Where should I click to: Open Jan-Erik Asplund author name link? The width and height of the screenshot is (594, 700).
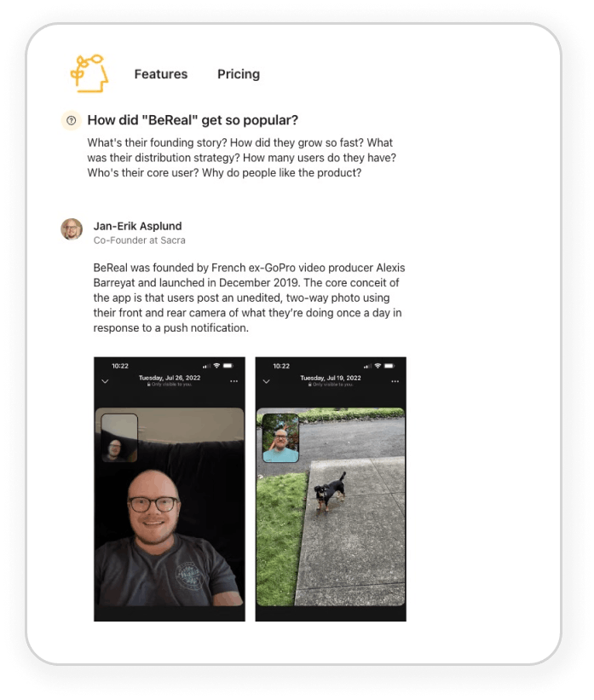pyautogui.click(x=137, y=226)
